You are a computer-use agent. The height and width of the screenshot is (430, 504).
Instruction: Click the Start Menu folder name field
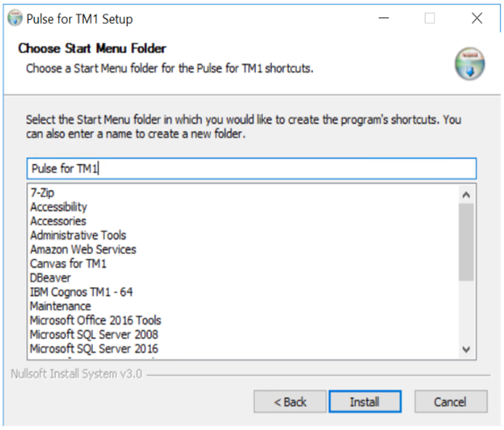tap(251, 169)
